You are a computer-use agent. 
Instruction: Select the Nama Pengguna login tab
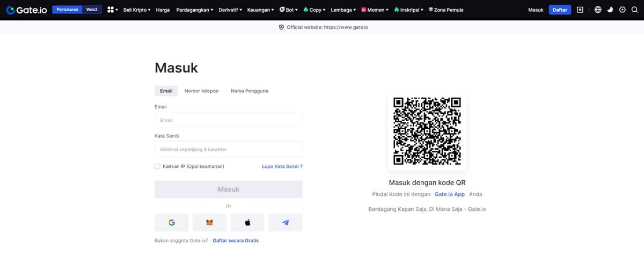click(250, 91)
